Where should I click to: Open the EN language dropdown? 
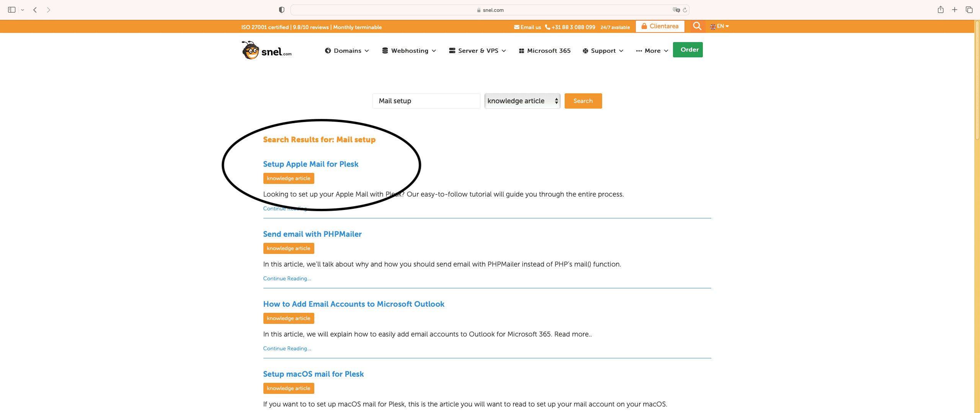pos(720,26)
